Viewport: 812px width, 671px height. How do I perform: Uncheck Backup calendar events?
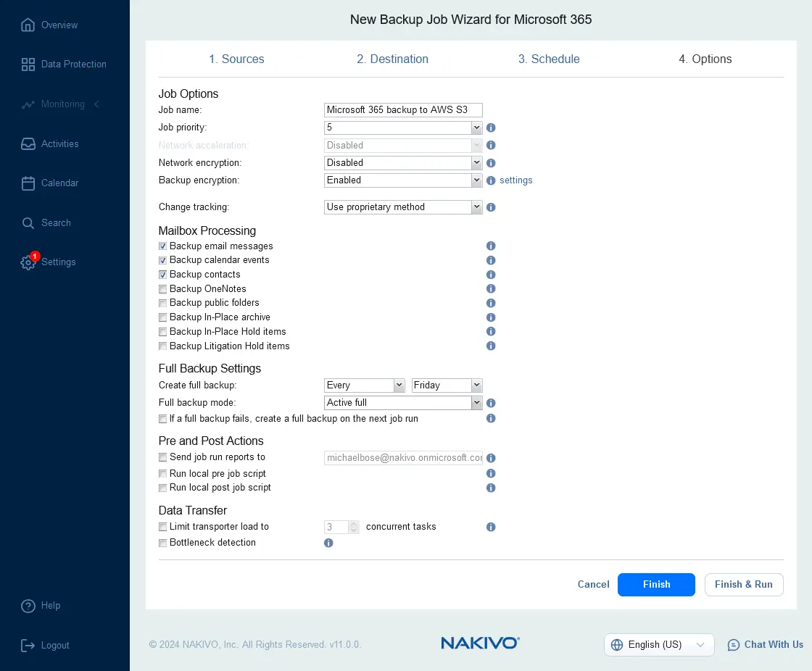click(x=162, y=260)
